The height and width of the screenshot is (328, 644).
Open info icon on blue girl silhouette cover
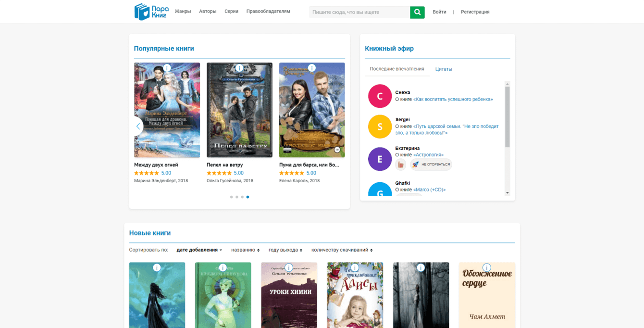tap(157, 267)
